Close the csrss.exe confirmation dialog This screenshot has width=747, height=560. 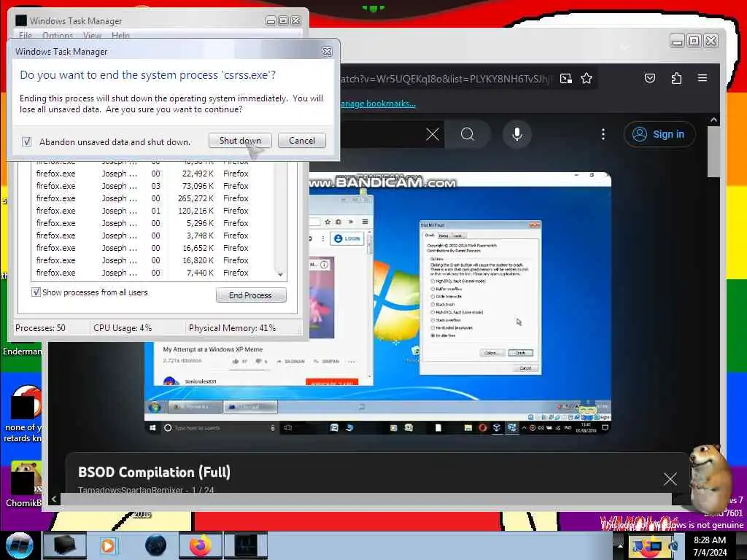(327, 52)
